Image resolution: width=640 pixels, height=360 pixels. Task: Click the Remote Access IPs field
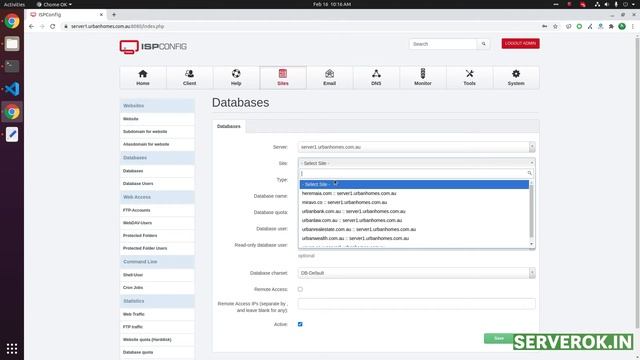pos(416,303)
